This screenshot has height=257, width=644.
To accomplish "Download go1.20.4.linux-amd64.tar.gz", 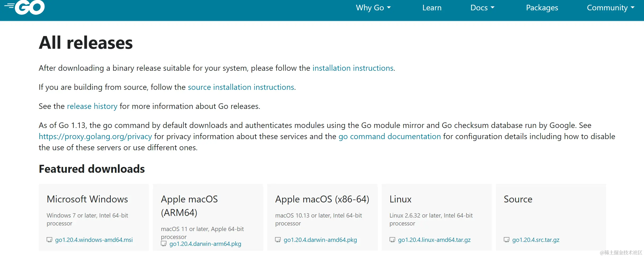I will pos(434,240).
